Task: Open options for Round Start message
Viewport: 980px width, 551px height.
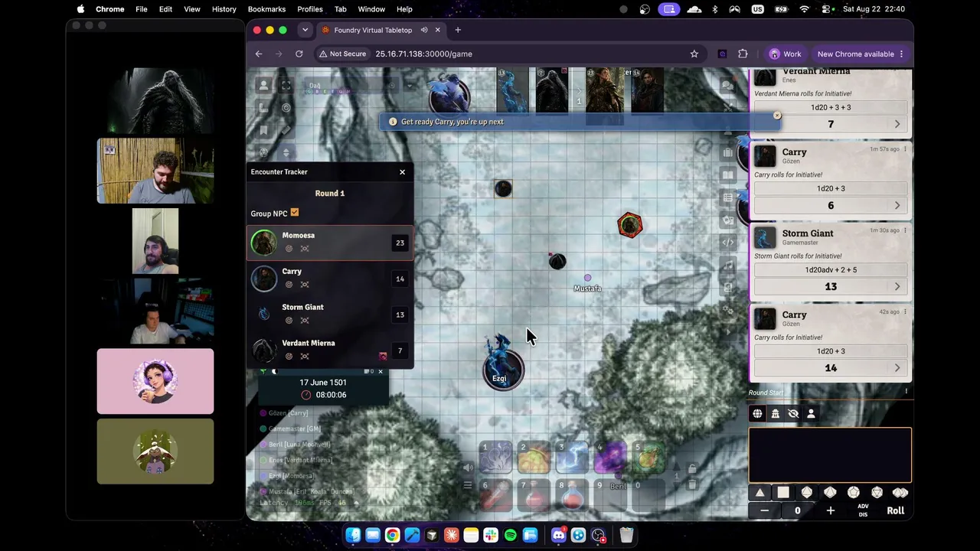Action: 906,392
